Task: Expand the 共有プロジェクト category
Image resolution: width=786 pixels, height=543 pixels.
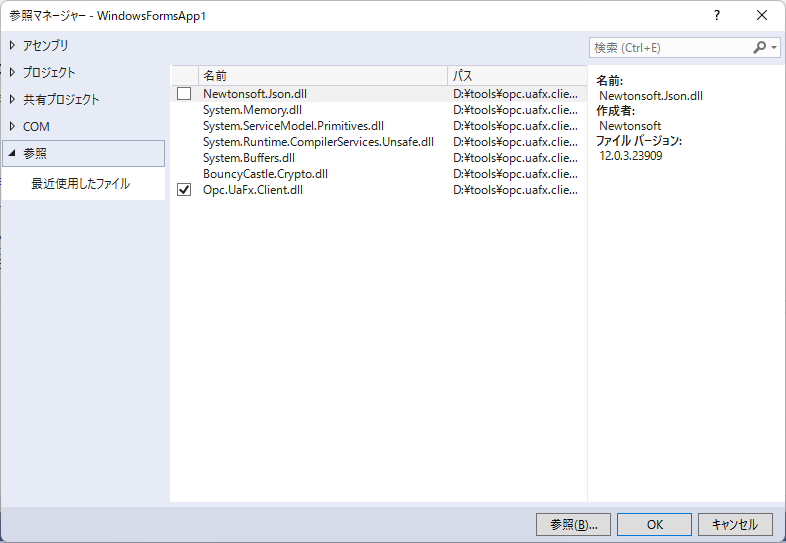Action: 12,99
